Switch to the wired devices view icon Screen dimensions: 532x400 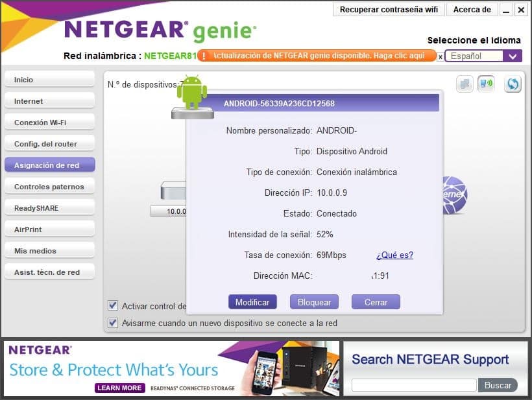point(465,84)
